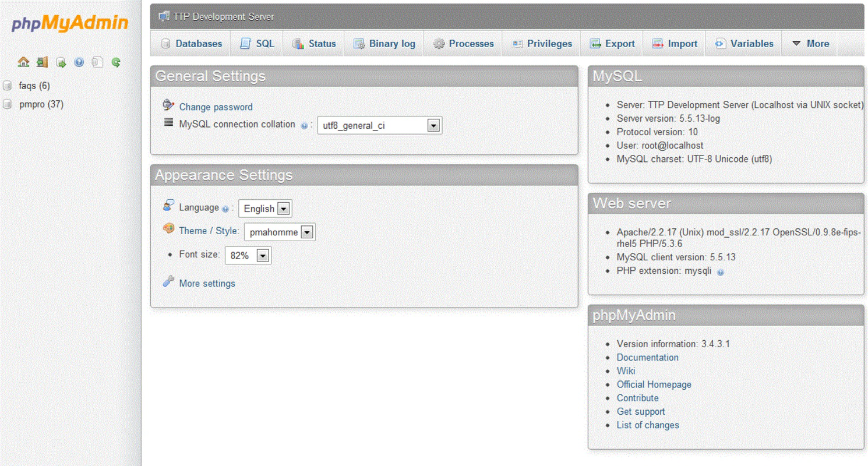Switch to the Databases tab
Screen dimensions: 868x466
pos(192,44)
